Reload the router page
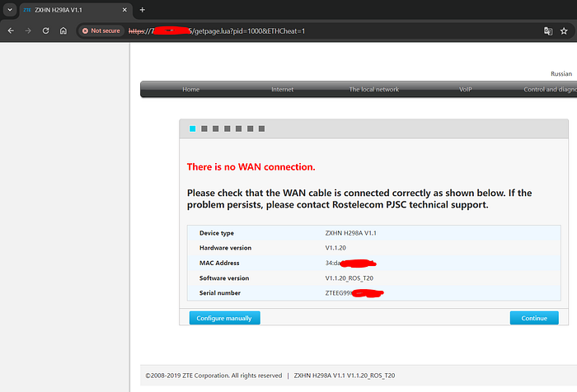This screenshot has height=392, width=577. (x=45, y=31)
